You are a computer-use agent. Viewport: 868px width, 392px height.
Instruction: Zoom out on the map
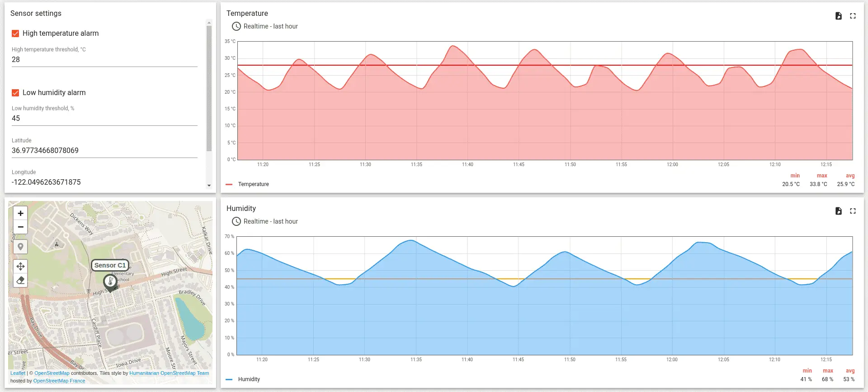pos(20,227)
